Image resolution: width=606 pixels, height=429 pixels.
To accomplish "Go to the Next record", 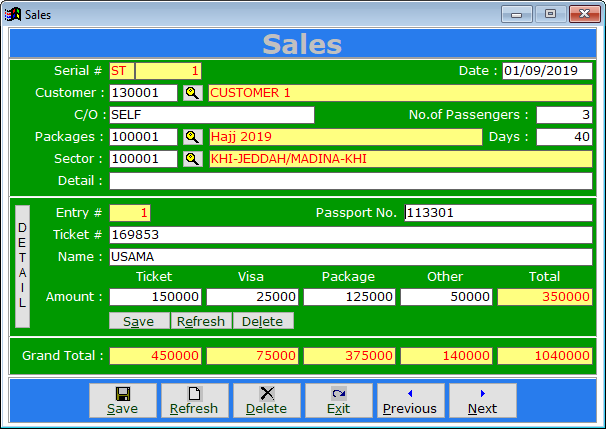I will tap(483, 400).
